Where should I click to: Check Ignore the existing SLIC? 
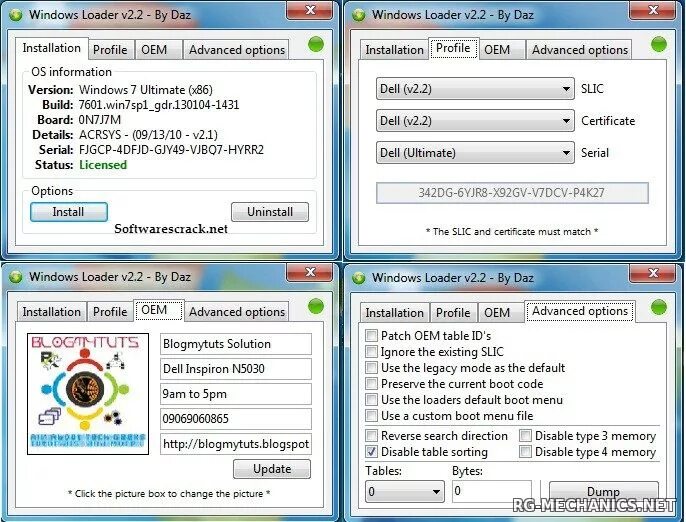(371, 352)
